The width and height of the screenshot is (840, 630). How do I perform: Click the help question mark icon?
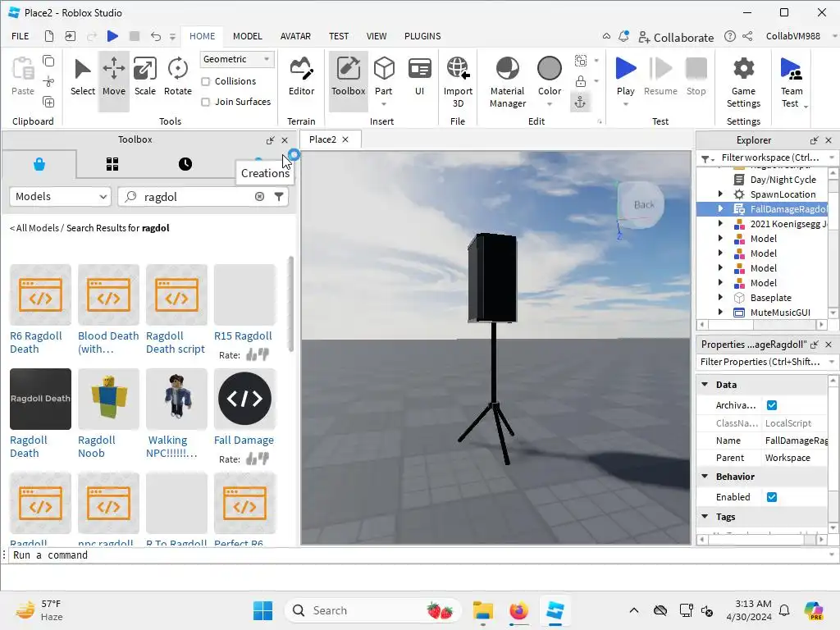pos(729,36)
